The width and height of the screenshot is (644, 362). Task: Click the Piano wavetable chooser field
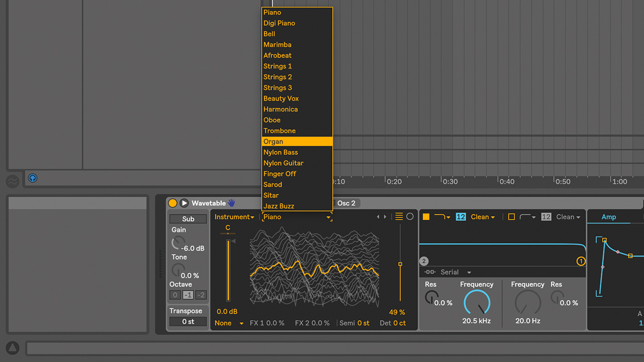(x=297, y=217)
